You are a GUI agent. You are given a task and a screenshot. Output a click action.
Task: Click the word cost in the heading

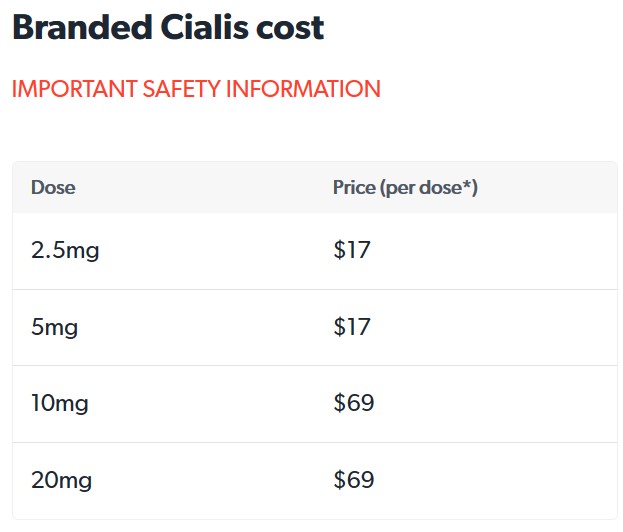(x=290, y=29)
